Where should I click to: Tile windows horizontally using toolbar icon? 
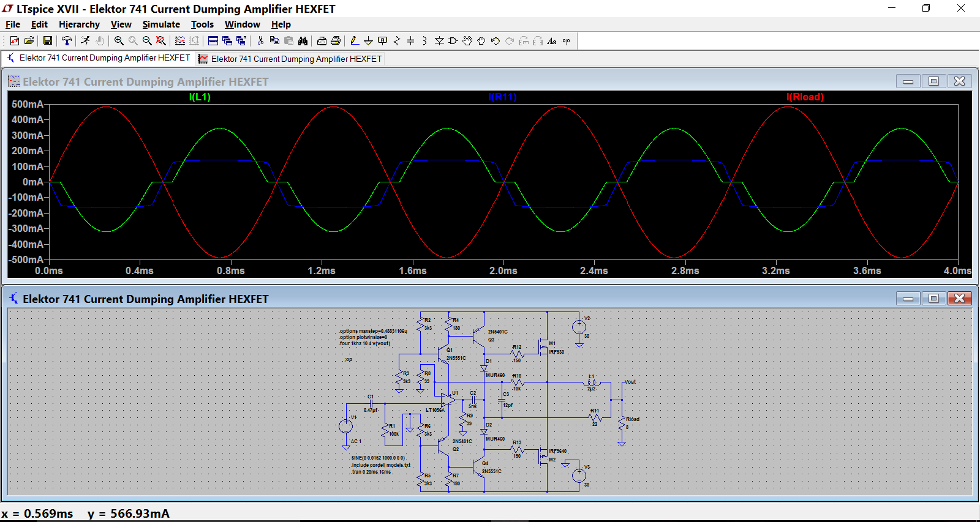click(213, 41)
